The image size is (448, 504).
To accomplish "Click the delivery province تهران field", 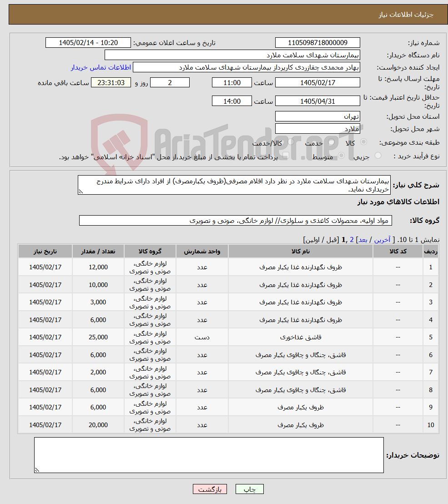I will pos(317,116).
